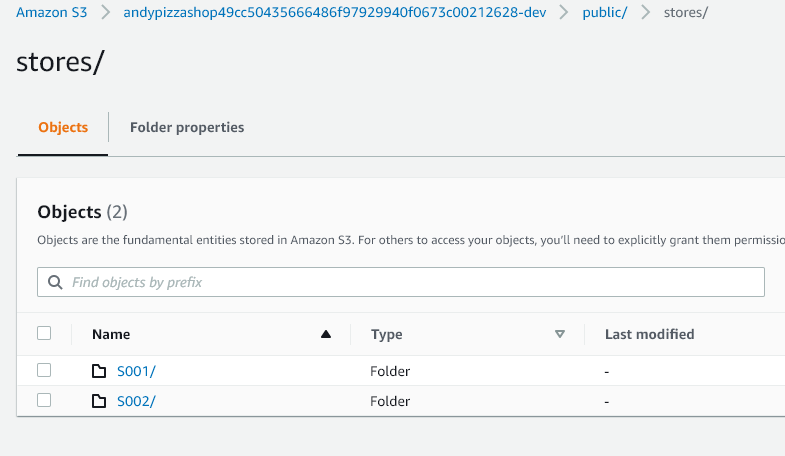This screenshot has width=785, height=456.
Task: Switch to the Folder properties tab
Action: coord(187,127)
